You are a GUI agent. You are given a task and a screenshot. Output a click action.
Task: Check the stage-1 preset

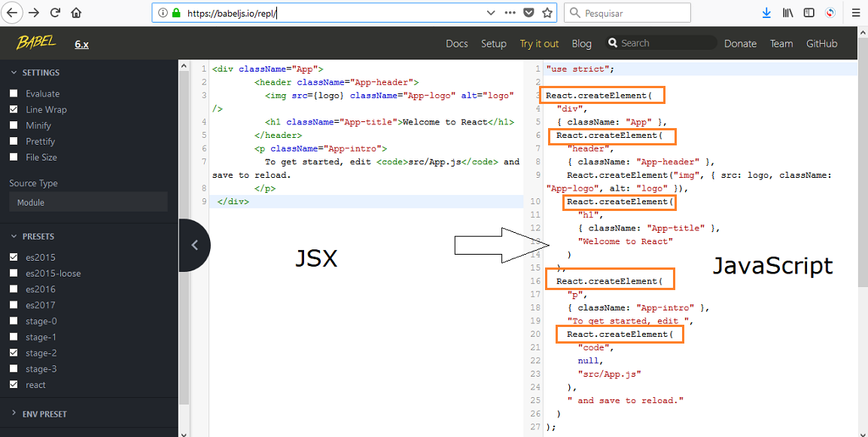click(14, 338)
